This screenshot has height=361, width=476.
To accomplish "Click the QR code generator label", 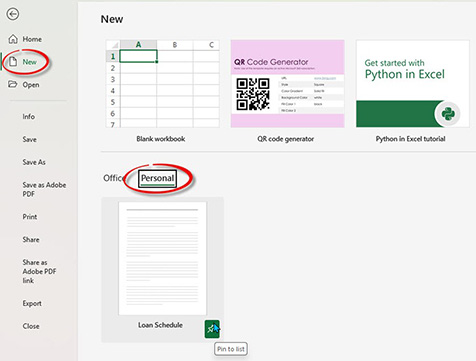I will (286, 139).
